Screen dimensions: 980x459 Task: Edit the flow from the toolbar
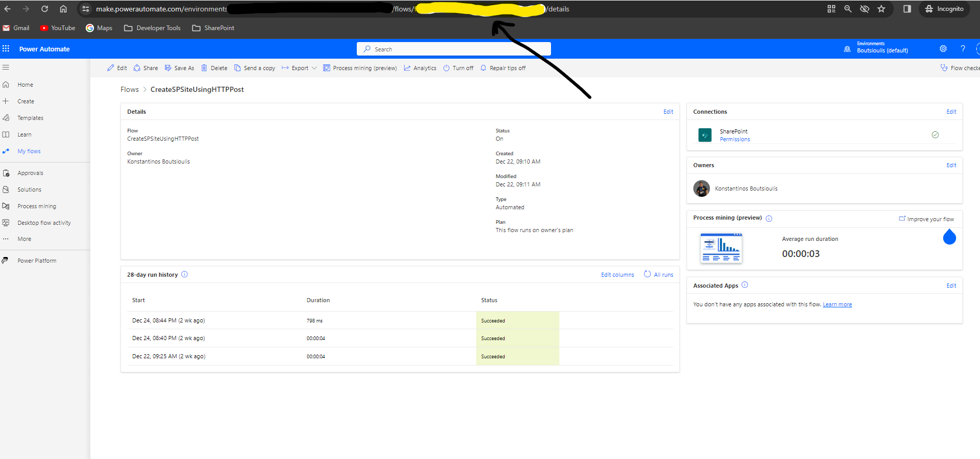(x=117, y=68)
